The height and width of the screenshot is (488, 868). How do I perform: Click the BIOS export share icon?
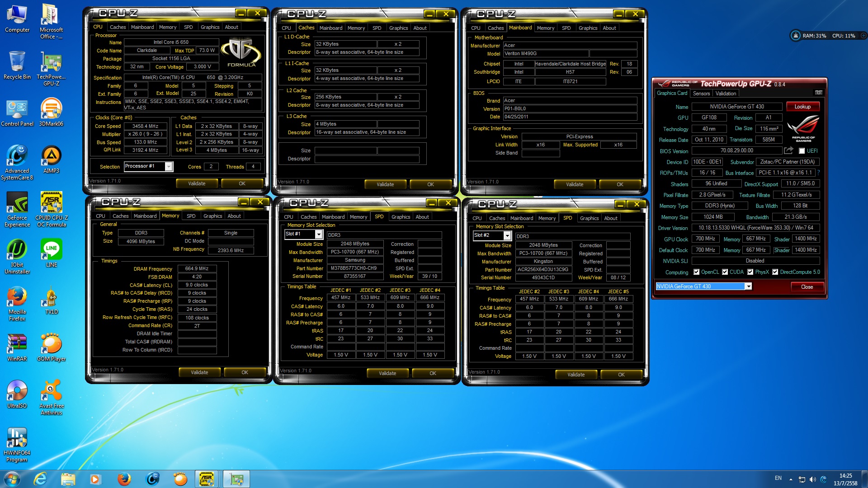click(788, 150)
